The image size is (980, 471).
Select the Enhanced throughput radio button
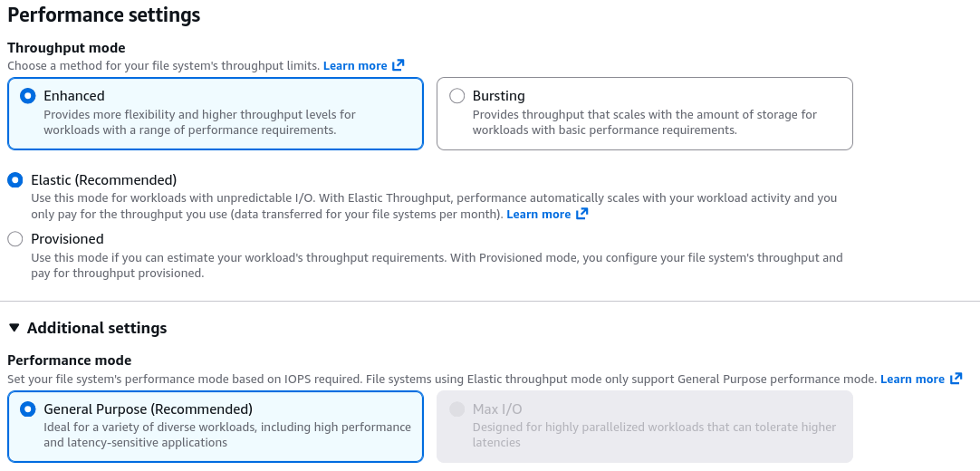[x=27, y=96]
